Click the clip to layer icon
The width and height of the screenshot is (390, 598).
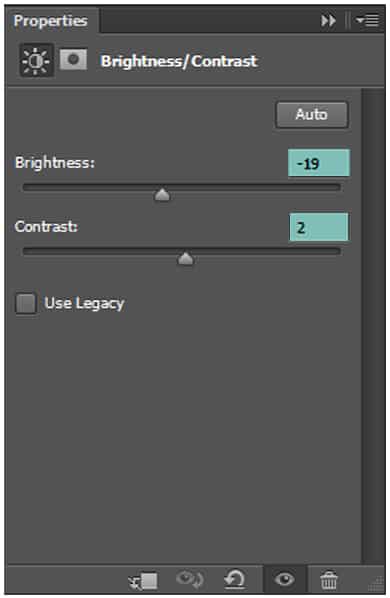click(x=143, y=581)
